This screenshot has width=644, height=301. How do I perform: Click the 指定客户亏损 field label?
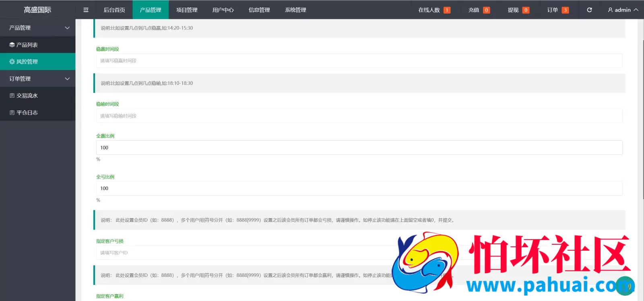(110, 241)
